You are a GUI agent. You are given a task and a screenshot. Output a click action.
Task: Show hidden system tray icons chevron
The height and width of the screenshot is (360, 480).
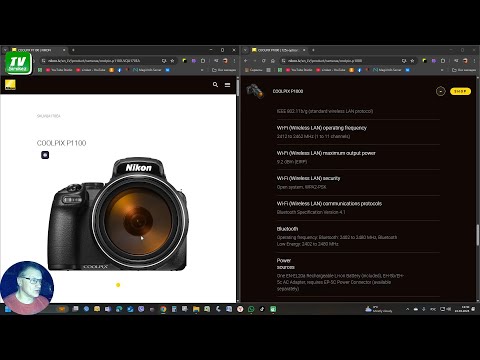(x=407, y=309)
